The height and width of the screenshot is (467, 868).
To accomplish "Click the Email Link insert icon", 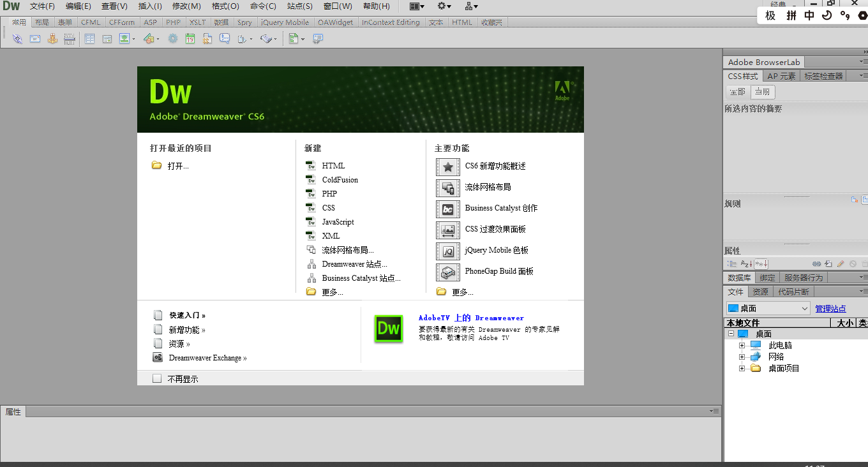I will 35,38.
